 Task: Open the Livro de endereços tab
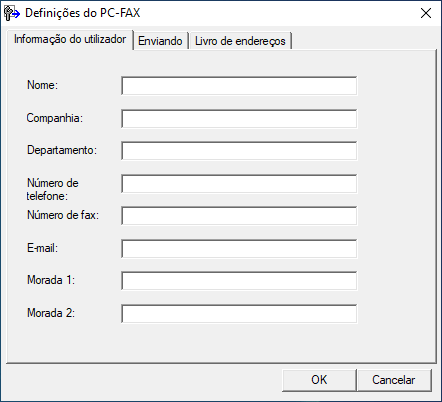coord(240,41)
